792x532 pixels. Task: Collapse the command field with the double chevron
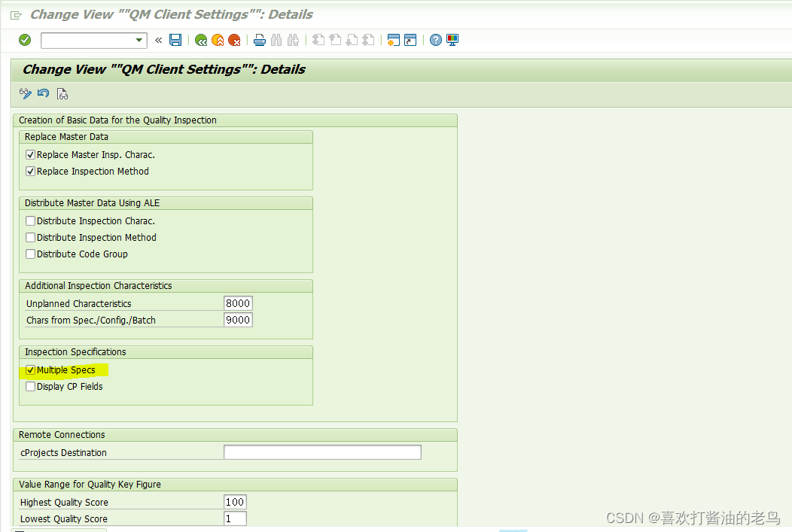(158, 40)
